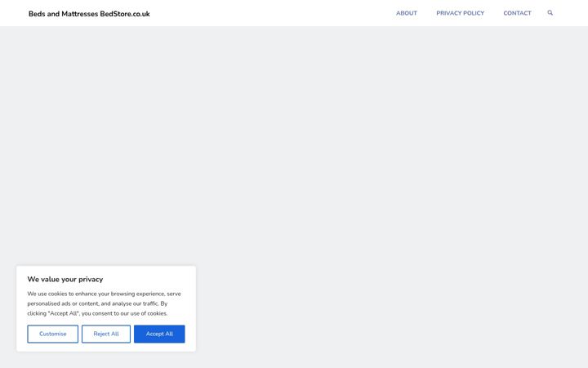Accept all cookies

(159, 334)
